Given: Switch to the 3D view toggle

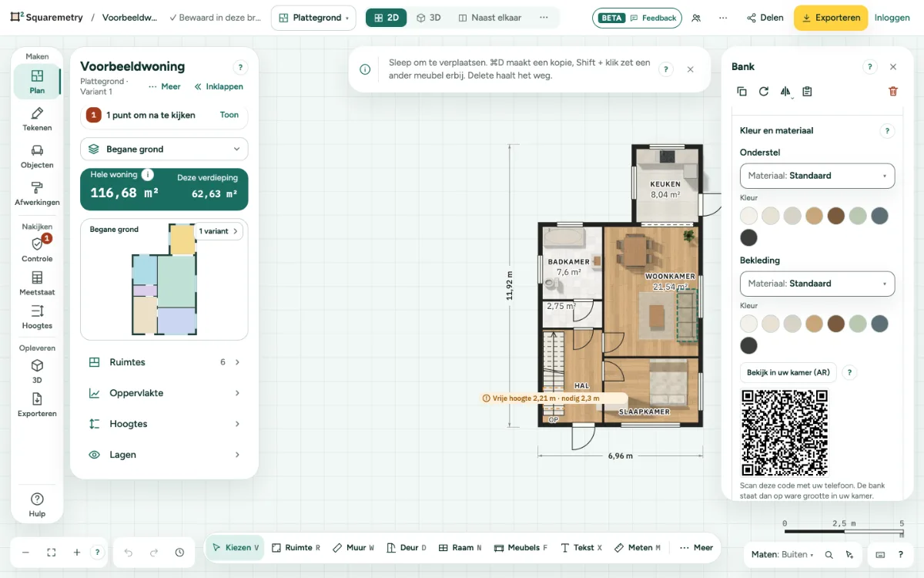Looking at the screenshot, I should pyautogui.click(x=428, y=18).
